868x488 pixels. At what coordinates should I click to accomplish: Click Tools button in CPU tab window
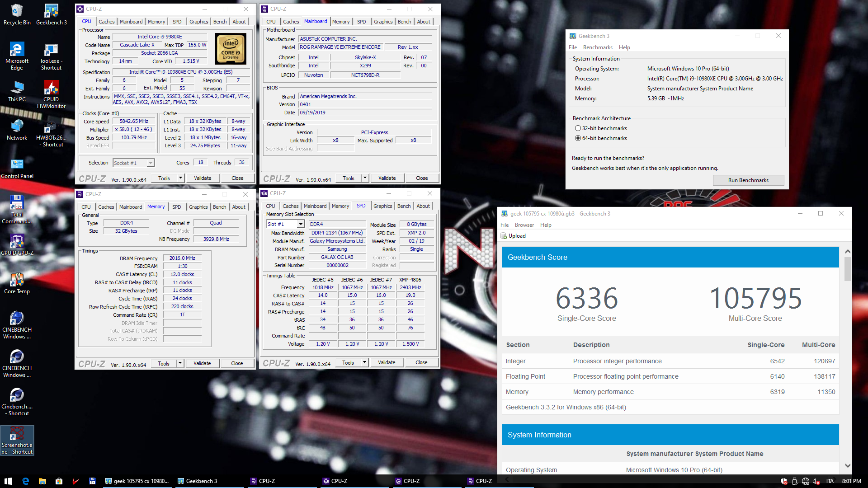(x=164, y=178)
